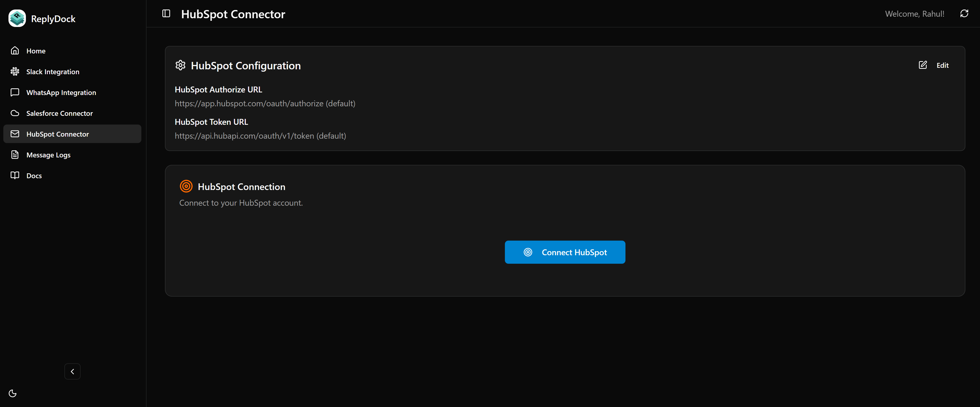Click the orange HubSpot Connection target icon
The height and width of the screenshot is (407, 980).
[x=186, y=186]
